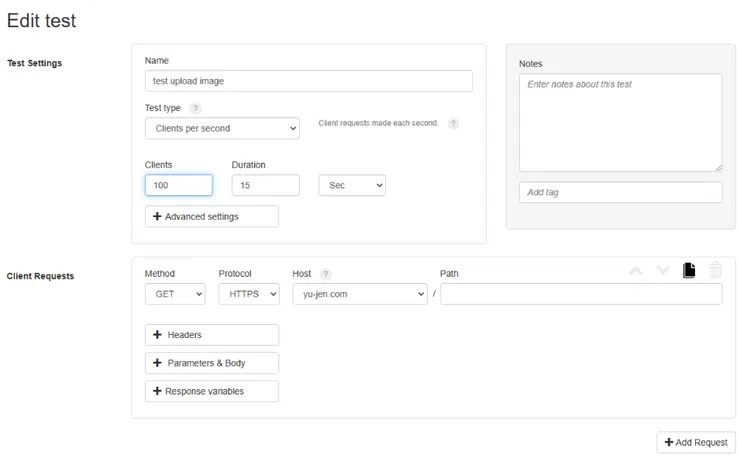Click the Add tag field

(620, 192)
